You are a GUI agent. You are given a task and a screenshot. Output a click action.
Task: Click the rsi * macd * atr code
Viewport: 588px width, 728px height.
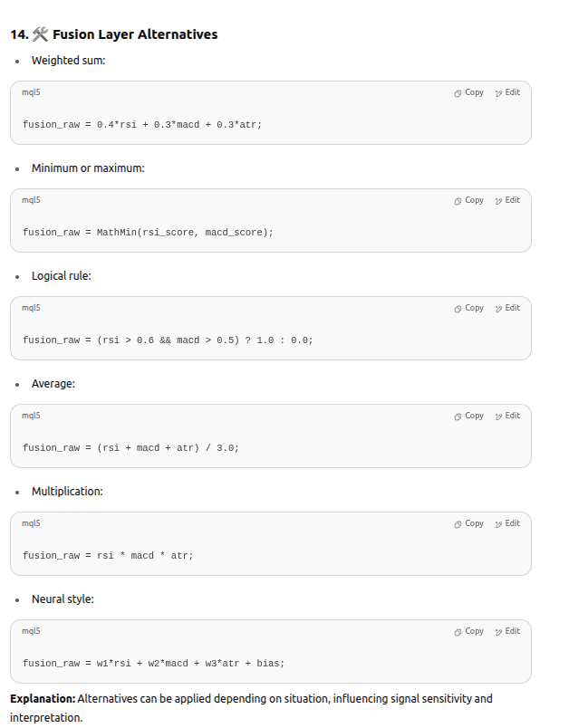tap(108, 555)
